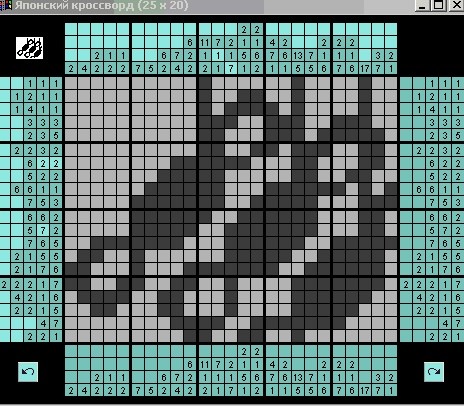Mark clue 11 in top column hints
This screenshot has height=406, width=464.
pos(205,43)
